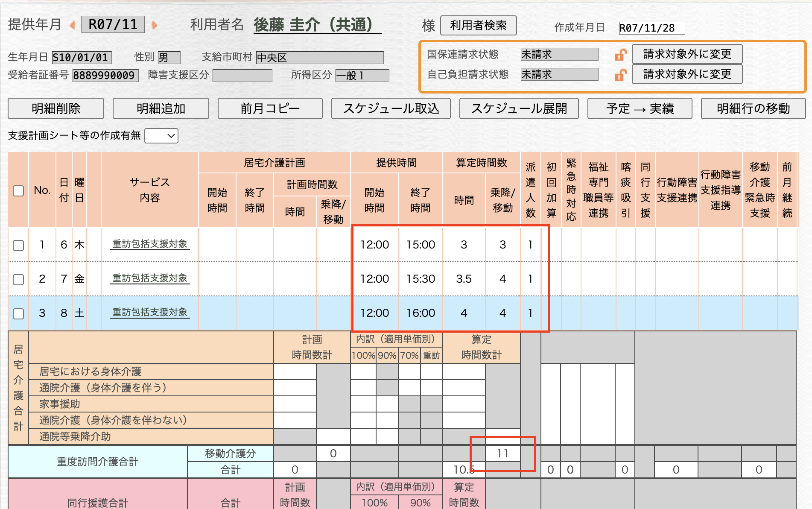Viewport: 812px width, 509px height.
Task: Open the 重訪包括支援対象 link on row 1
Action: 150,245
